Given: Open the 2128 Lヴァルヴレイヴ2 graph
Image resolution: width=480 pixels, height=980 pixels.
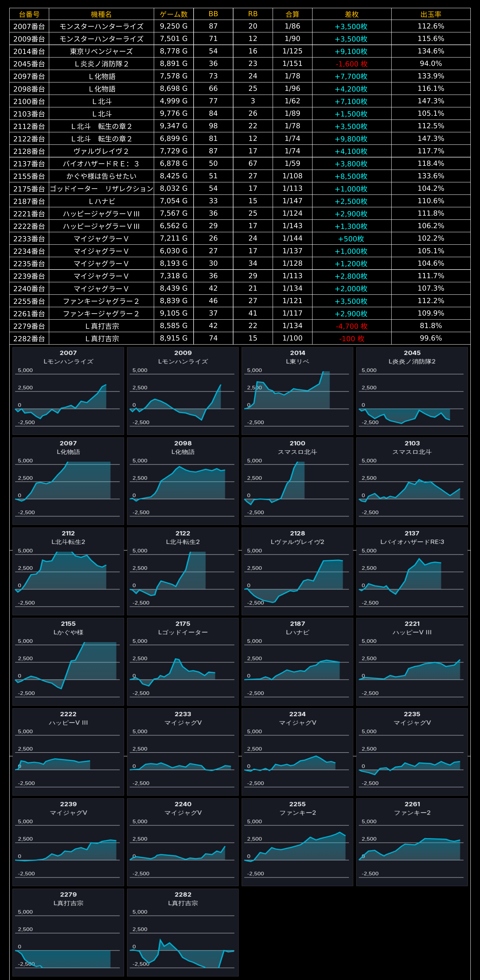Looking at the screenshot, I should (297, 571).
